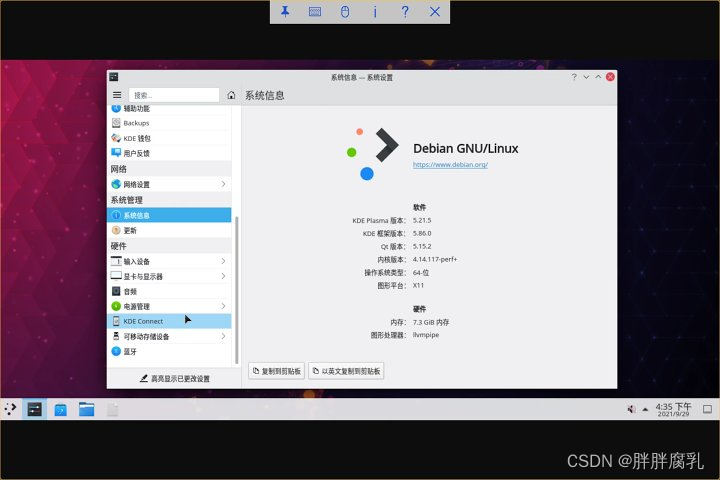The width and height of the screenshot is (720, 480).
Task: Open the 可移动存储设备 settings entry
Action: pos(169,336)
